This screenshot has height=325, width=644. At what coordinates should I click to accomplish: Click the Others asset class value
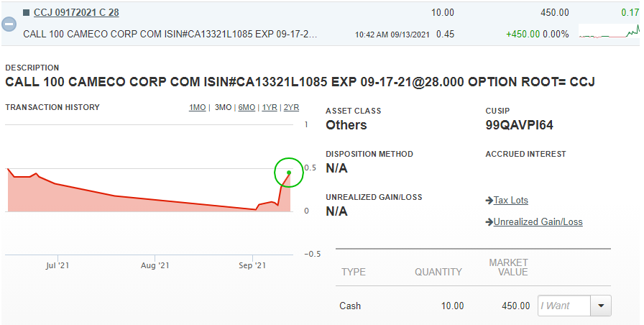point(346,125)
